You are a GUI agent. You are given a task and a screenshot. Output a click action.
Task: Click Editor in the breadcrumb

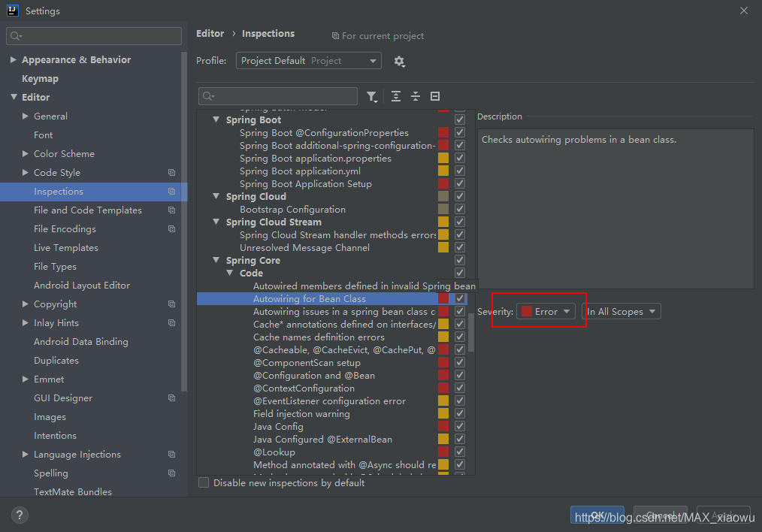pos(210,34)
